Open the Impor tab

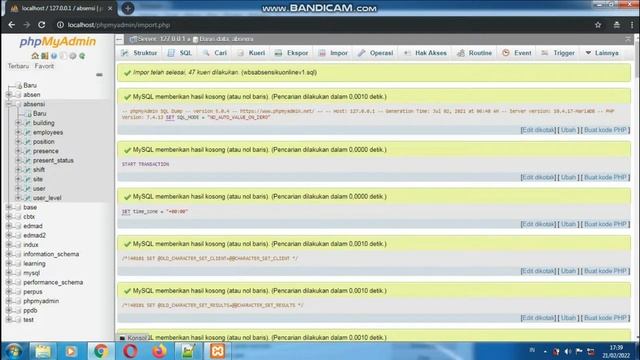[333, 53]
